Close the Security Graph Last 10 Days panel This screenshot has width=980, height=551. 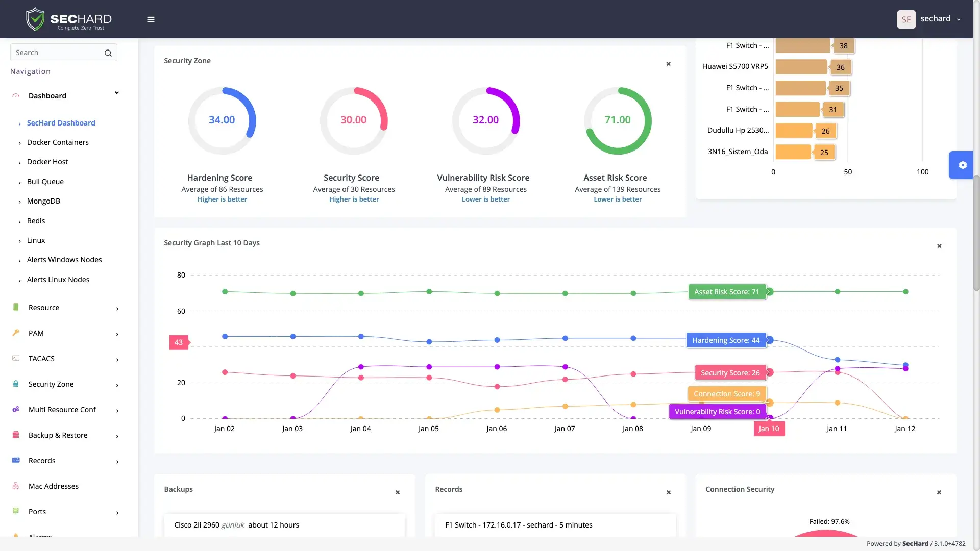(x=939, y=246)
